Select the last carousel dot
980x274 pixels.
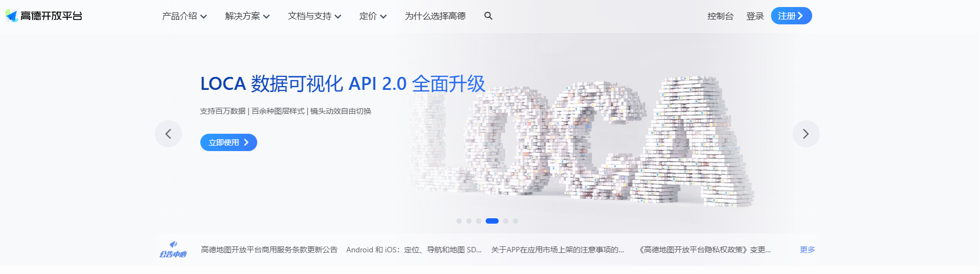515,221
